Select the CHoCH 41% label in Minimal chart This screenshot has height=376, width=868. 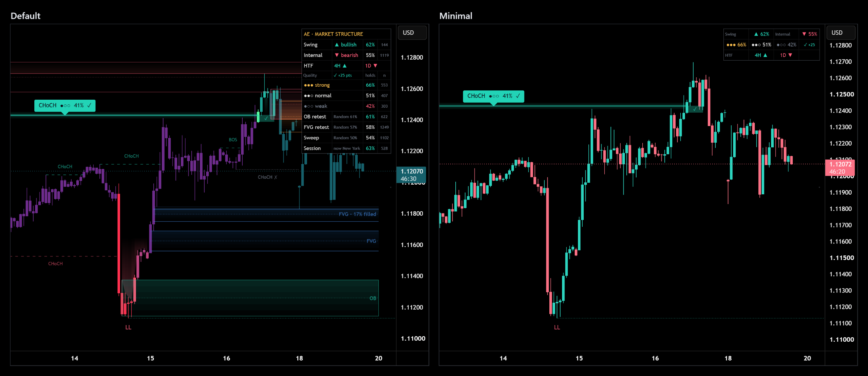[493, 96]
